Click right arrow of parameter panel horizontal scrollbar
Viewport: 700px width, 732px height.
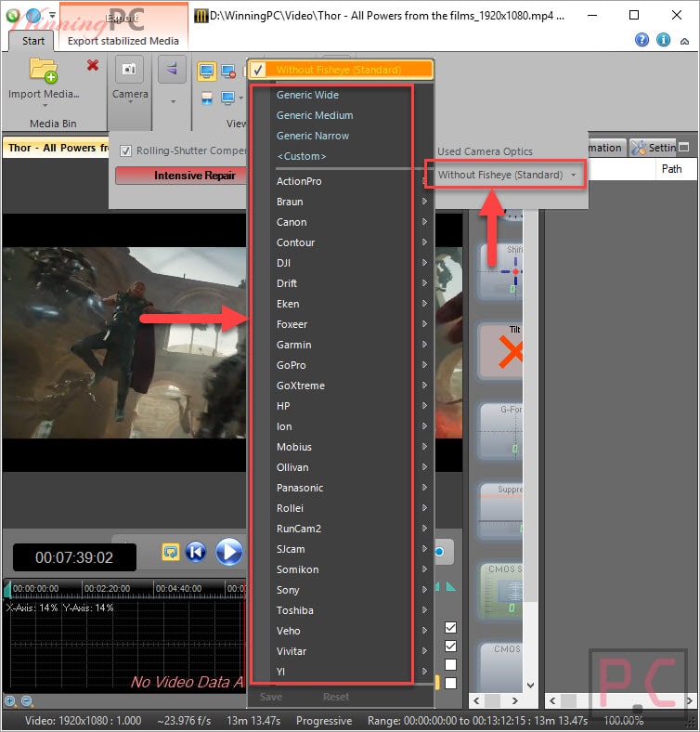514,700
